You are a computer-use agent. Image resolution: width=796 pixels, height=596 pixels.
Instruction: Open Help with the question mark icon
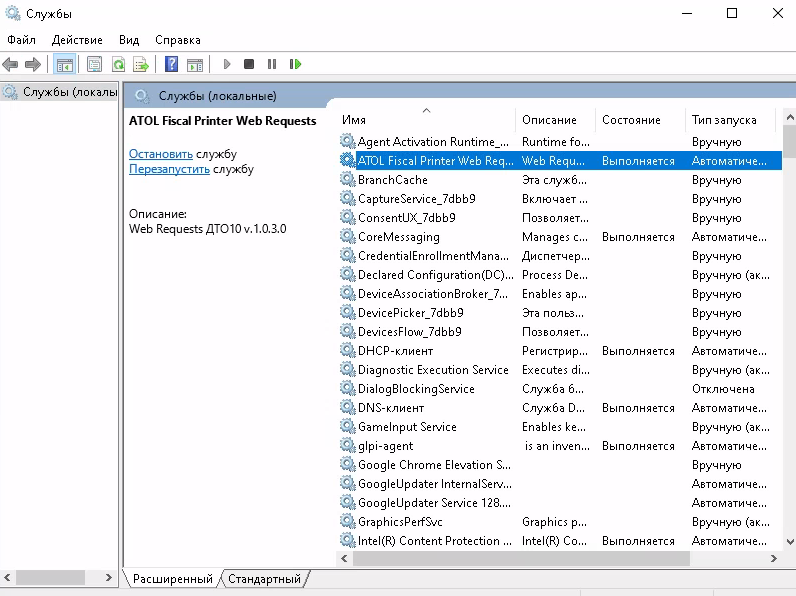(x=172, y=64)
